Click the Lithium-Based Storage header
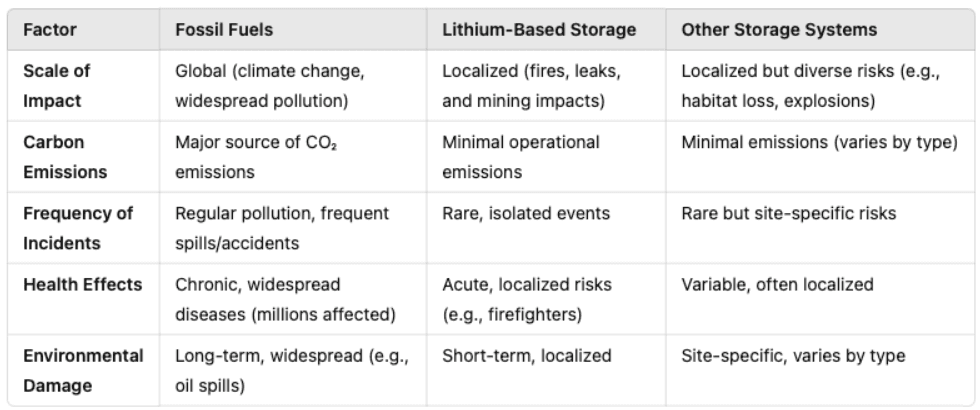This screenshot has width=980, height=410. pos(539,29)
